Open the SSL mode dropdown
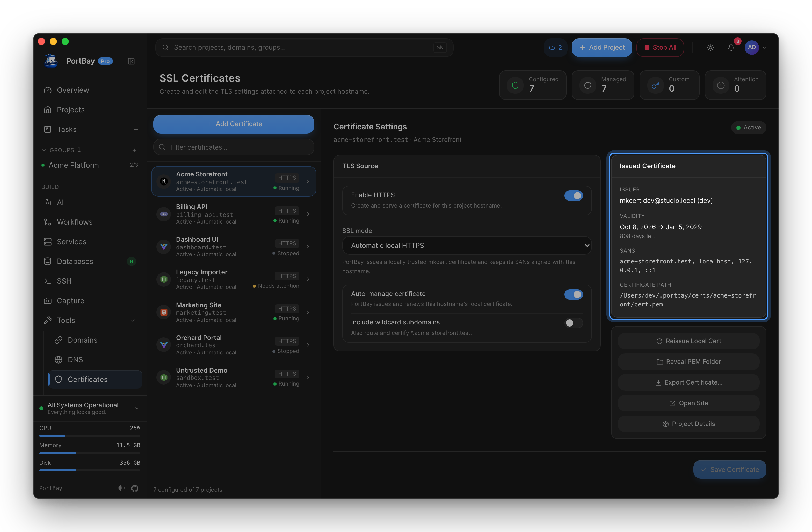812x532 pixels. pos(467,246)
